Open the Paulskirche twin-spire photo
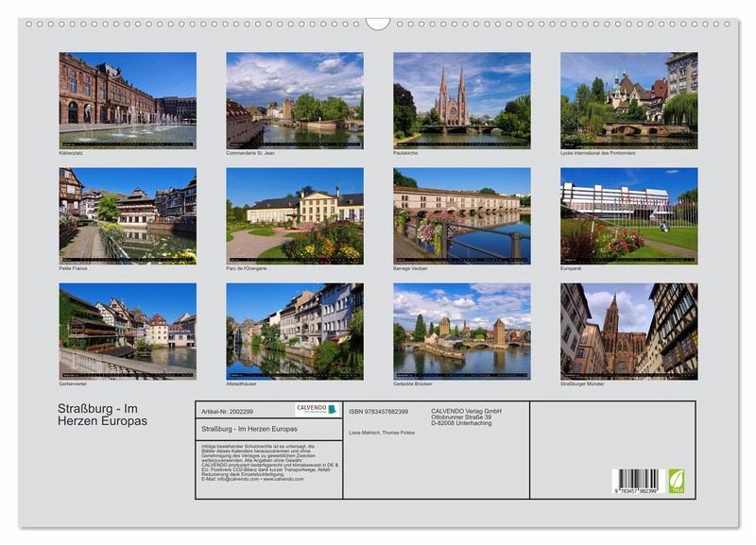This screenshot has height=545, width=756. pos(462,100)
